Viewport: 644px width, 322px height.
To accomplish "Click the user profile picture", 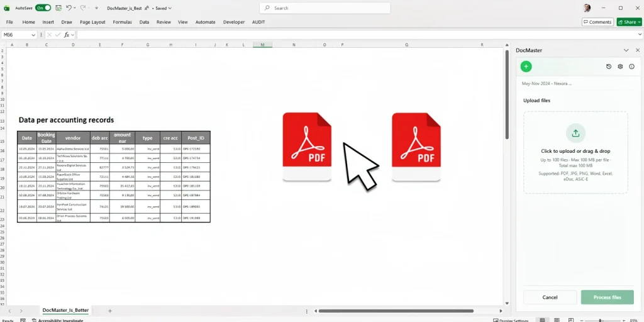I will point(587,8).
